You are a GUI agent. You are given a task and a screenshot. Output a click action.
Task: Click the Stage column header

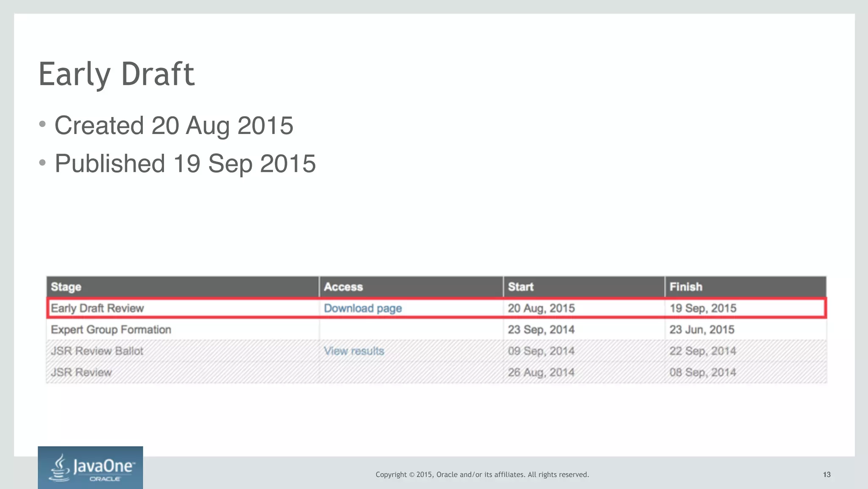[x=66, y=287]
